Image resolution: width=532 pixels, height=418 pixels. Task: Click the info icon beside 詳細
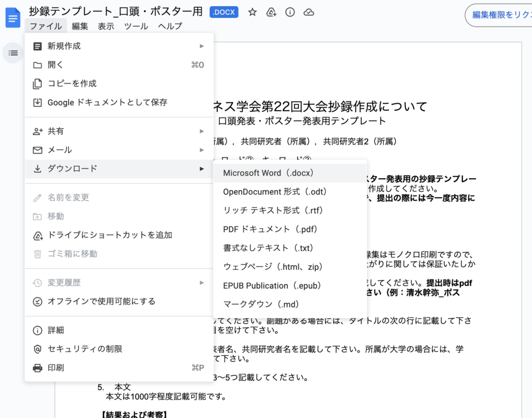37,331
